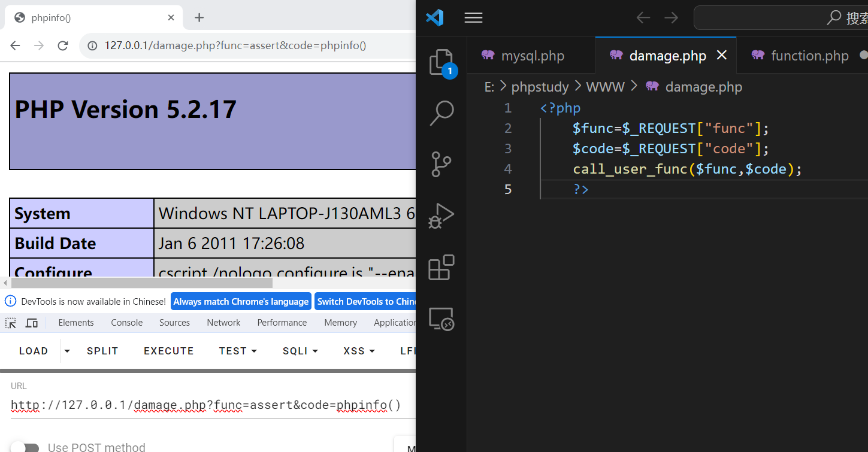Click line number 5 in the gutter
Viewport: 868px width, 452px height.
tap(508, 189)
